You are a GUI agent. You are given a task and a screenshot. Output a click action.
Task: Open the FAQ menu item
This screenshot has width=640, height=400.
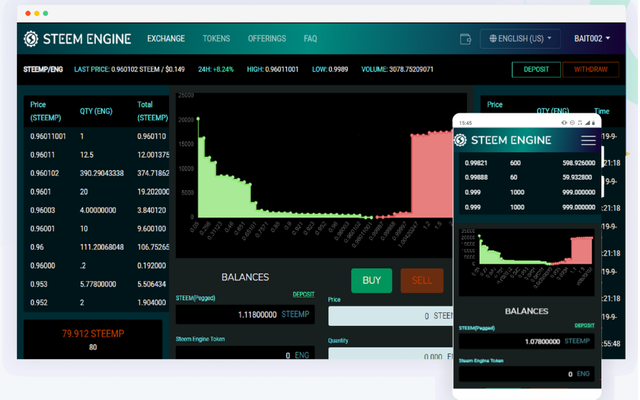click(310, 39)
